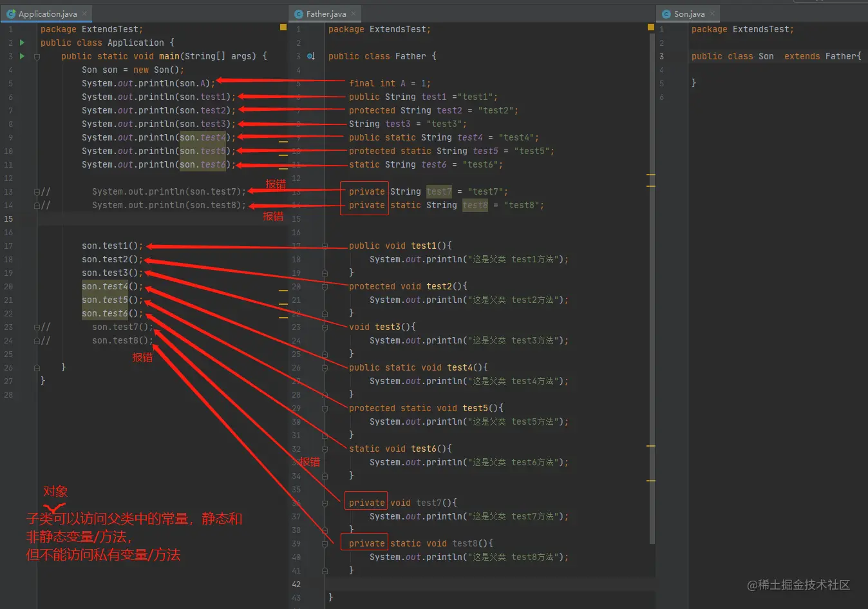Run main method from line 3 gutter arrow
868x609 pixels.
(x=22, y=56)
